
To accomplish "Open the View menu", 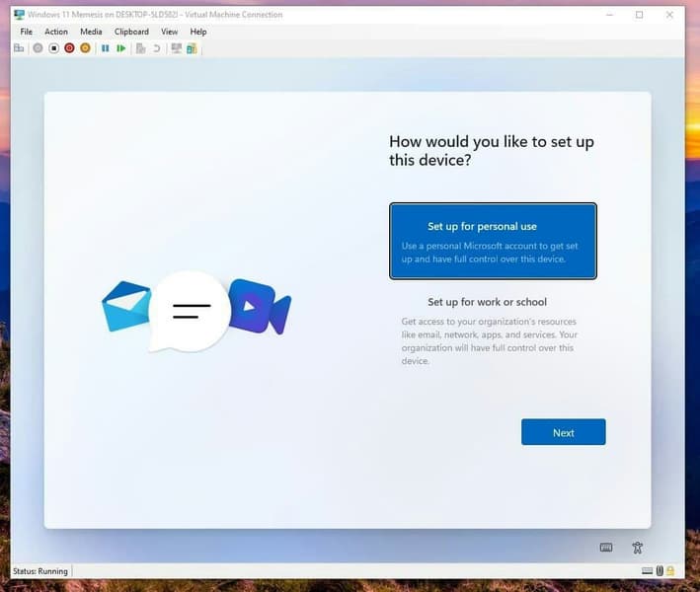I will 169,32.
